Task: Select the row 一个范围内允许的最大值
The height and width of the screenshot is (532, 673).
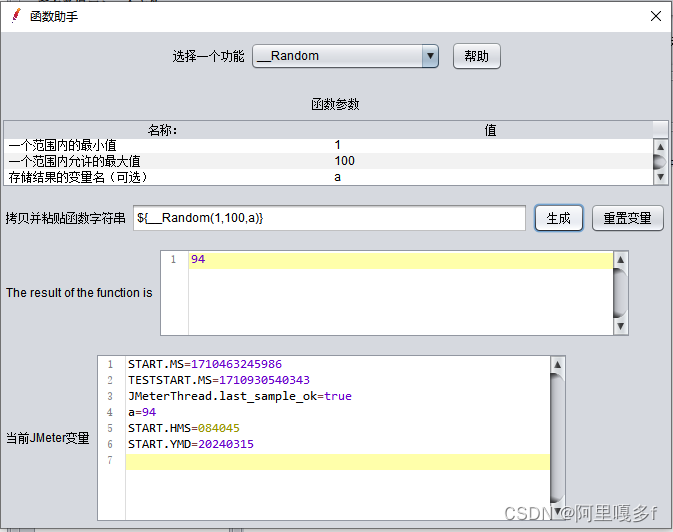Action: [x=328, y=161]
